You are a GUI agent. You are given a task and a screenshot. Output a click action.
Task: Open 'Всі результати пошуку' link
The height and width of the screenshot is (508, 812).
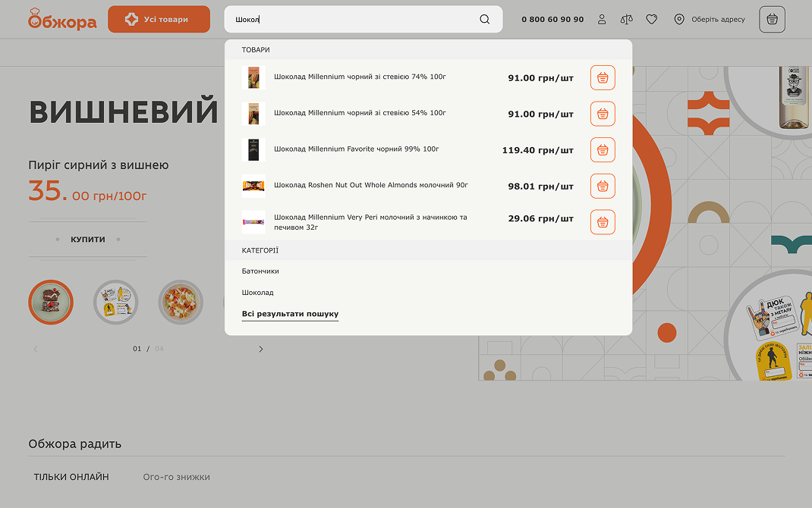(290, 314)
